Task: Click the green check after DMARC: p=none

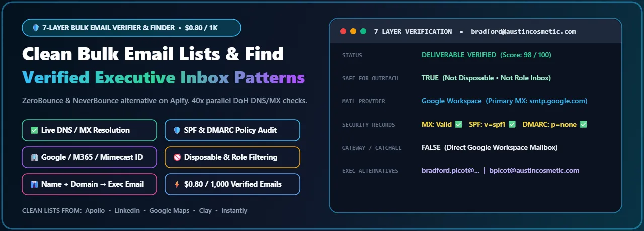Action: click(584, 124)
